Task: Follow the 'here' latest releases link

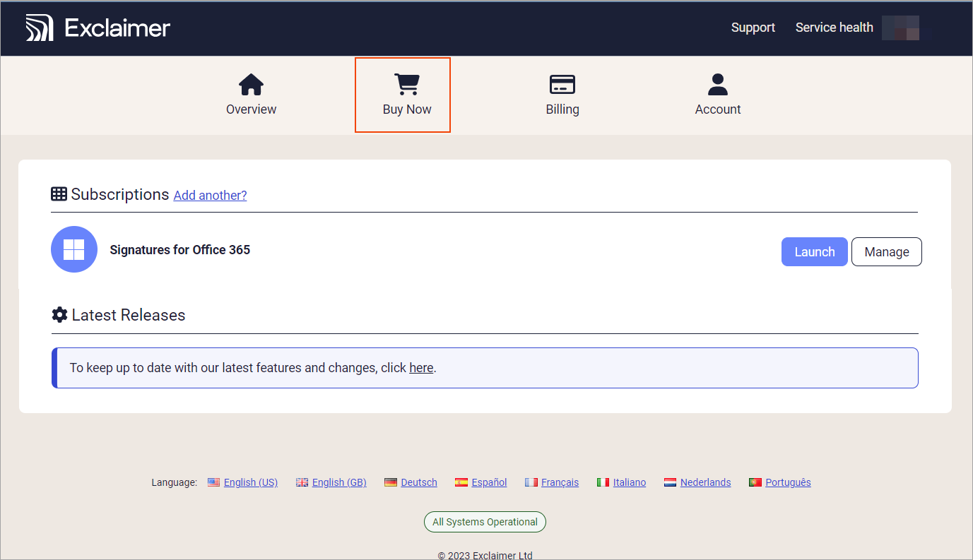Action: [421, 368]
